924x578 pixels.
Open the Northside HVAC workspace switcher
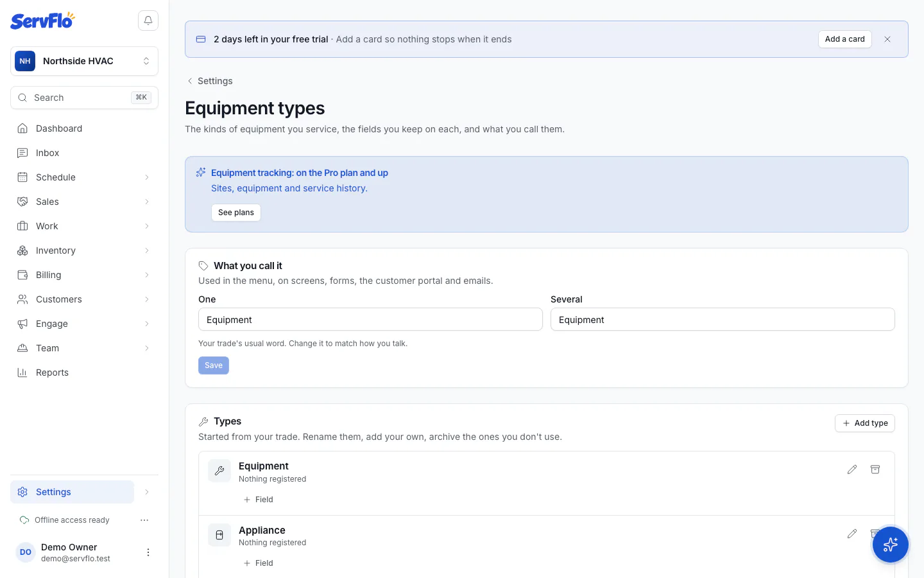[x=84, y=61]
